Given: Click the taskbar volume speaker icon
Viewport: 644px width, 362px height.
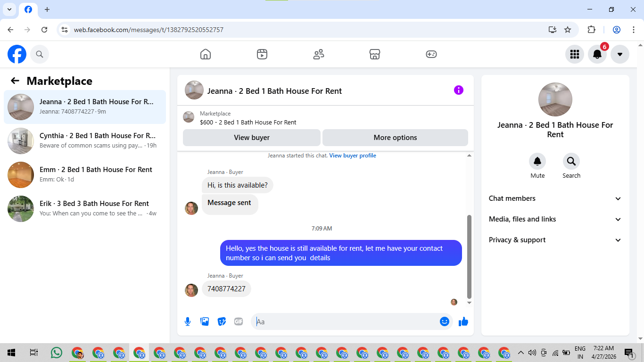Looking at the screenshot, I should pos(532,353).
